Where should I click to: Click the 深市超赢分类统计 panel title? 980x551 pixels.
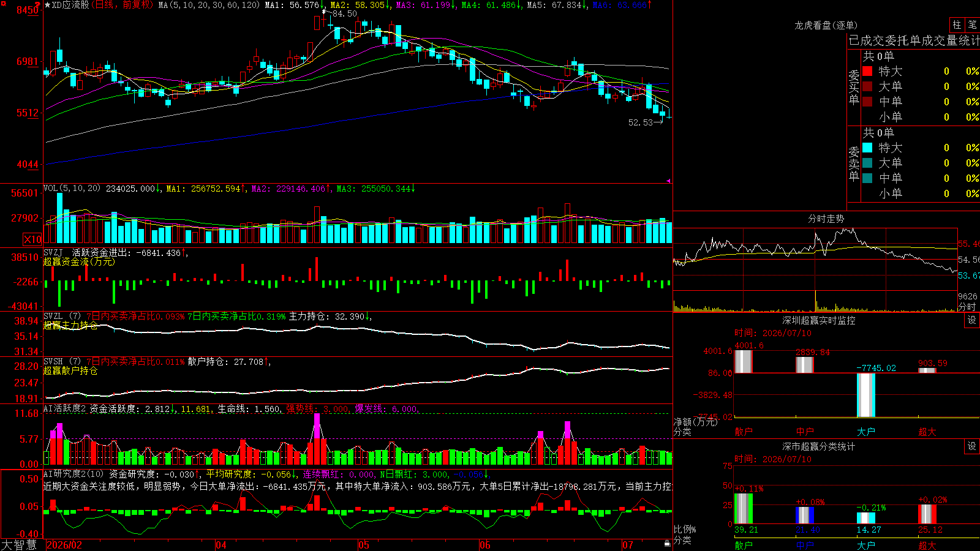pos(819,446)
